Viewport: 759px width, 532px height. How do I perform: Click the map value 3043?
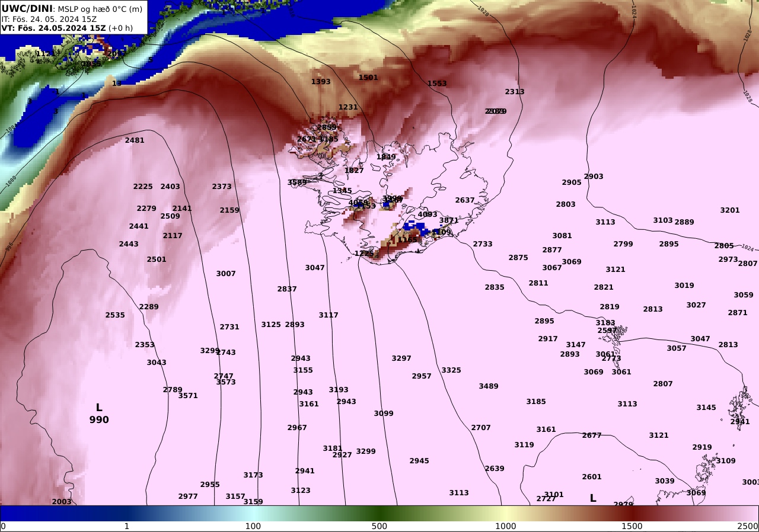point(157,363)
